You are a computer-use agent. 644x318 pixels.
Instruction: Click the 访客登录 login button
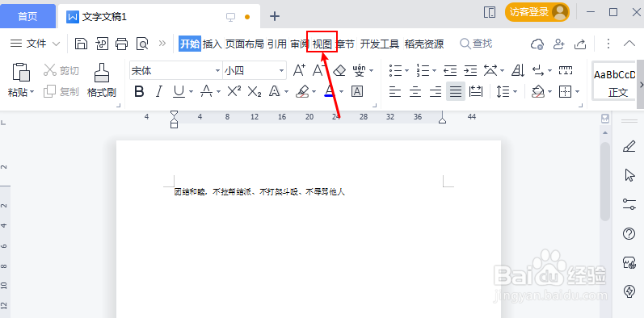[x=537, y=12]
